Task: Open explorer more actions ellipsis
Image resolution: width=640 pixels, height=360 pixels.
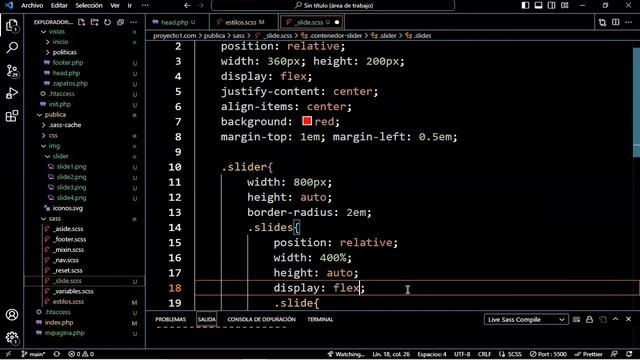Action: click(x=133, y=22)
